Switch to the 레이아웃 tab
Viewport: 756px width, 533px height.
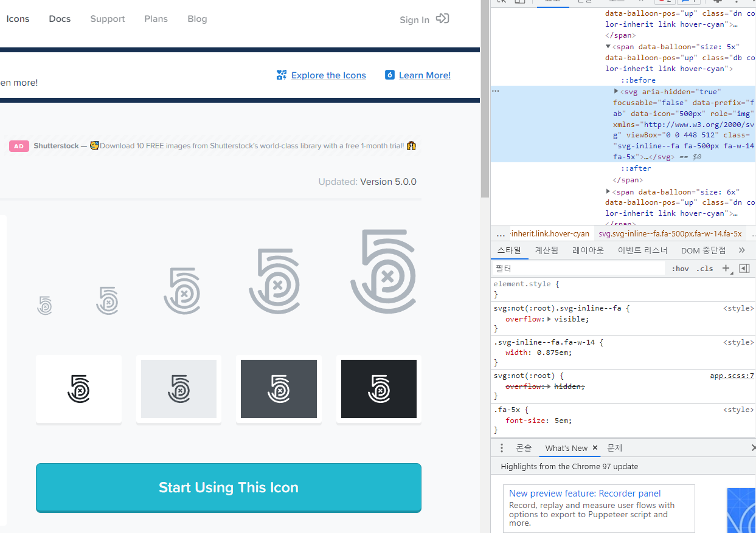[x=588, y=250]
